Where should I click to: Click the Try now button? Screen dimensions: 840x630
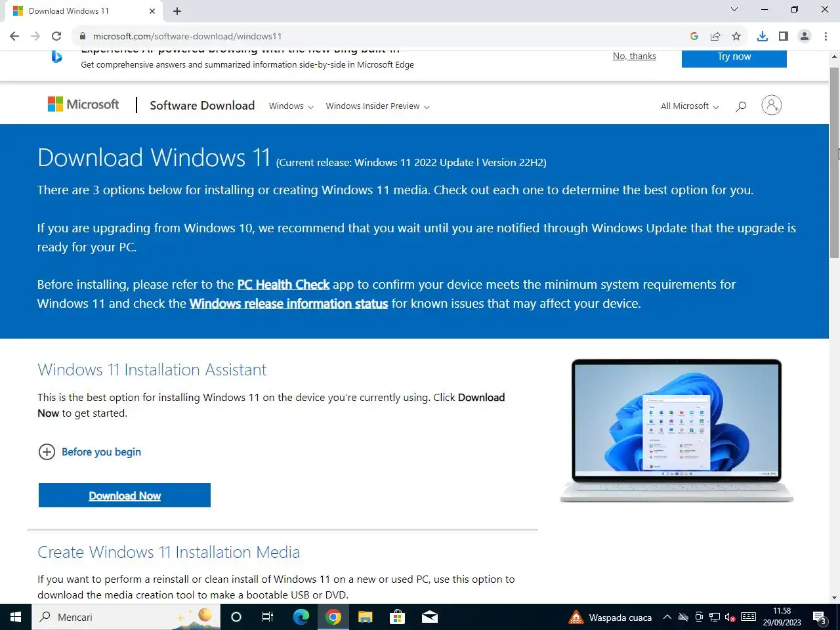pos(734,57)
